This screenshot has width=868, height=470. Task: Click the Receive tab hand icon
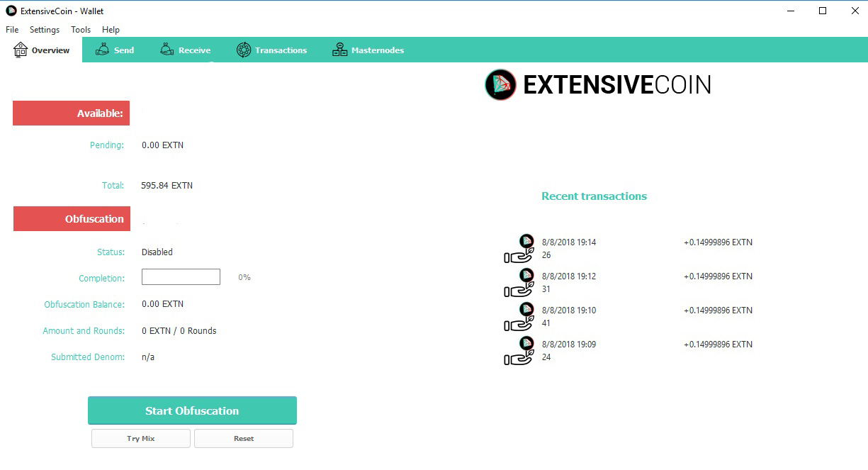point(167,50)
